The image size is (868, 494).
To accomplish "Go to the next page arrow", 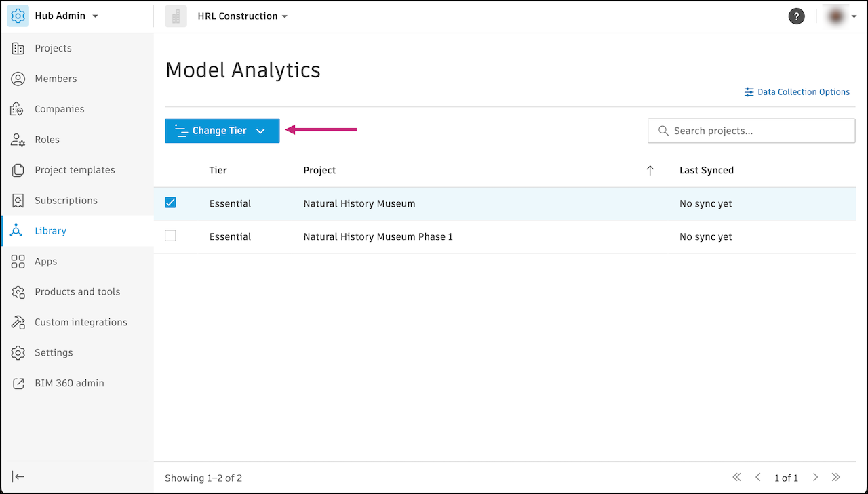I will pyautogui.click(x=816, y=478).
